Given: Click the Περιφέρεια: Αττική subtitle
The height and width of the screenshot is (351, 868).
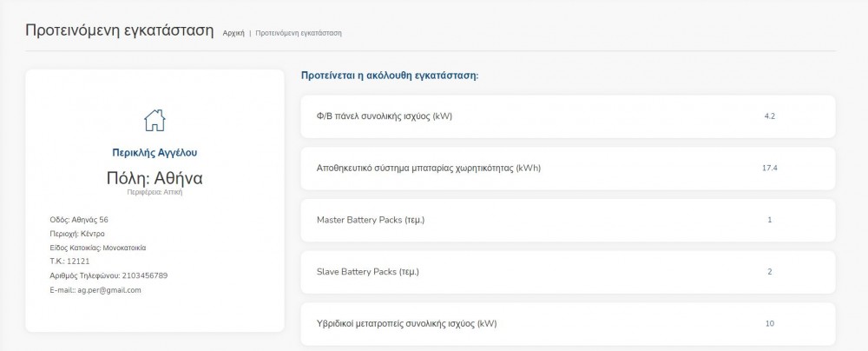Looking at the screenshot, I should coord(155,192).
